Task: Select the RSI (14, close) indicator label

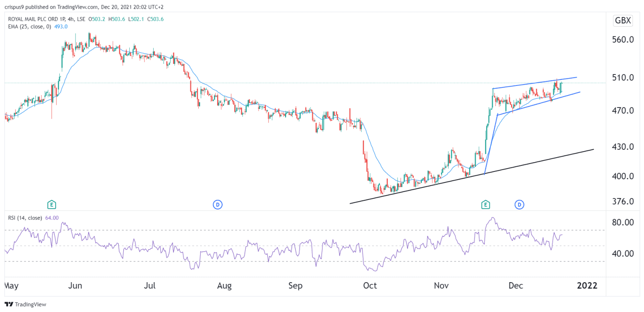Action: tap(25, 218)
